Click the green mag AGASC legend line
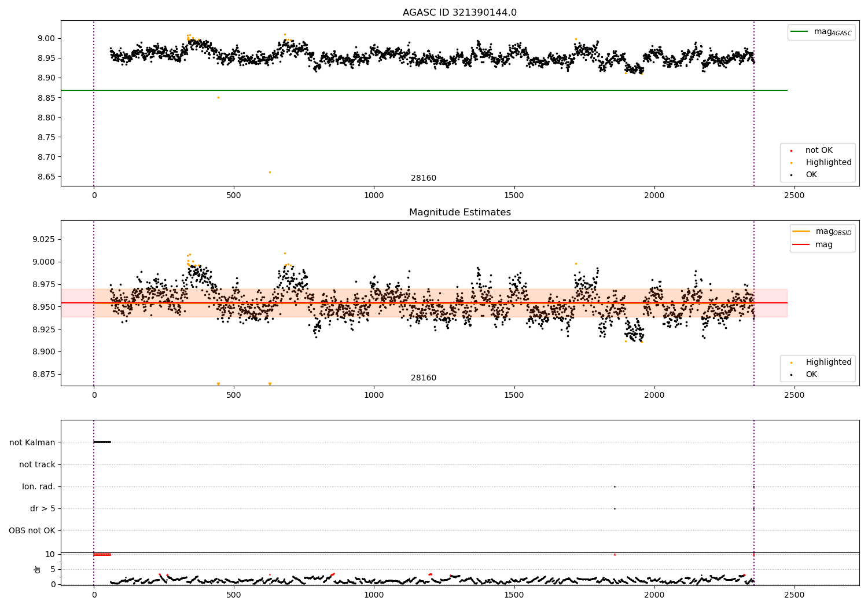This screenshot has width=868, height=608. click(800, 32)
